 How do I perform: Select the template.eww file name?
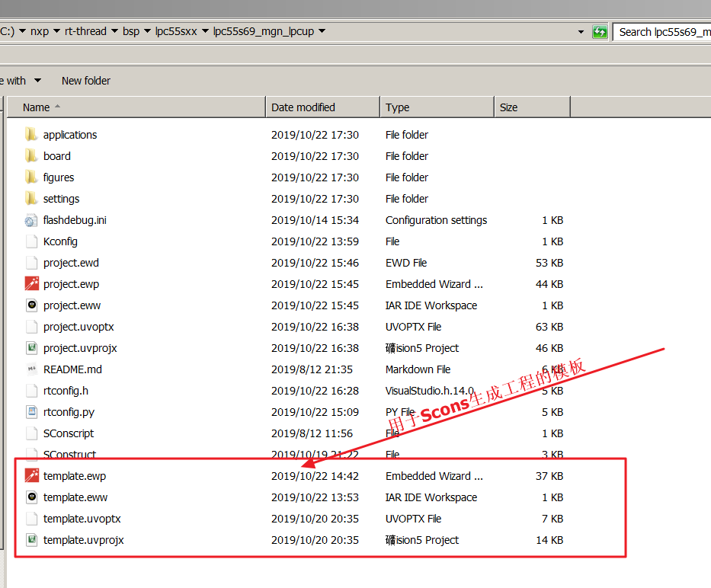click(75, 497)
